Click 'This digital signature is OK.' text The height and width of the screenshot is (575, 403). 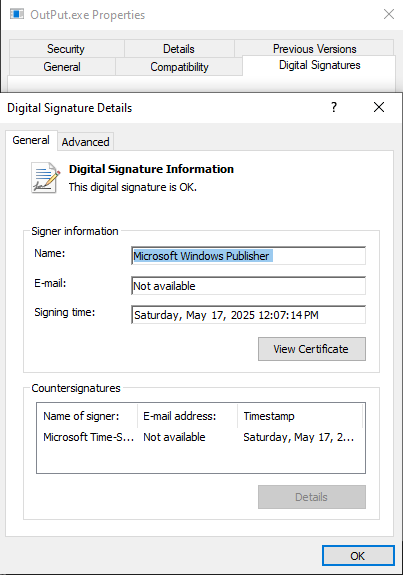coord(133,187)
